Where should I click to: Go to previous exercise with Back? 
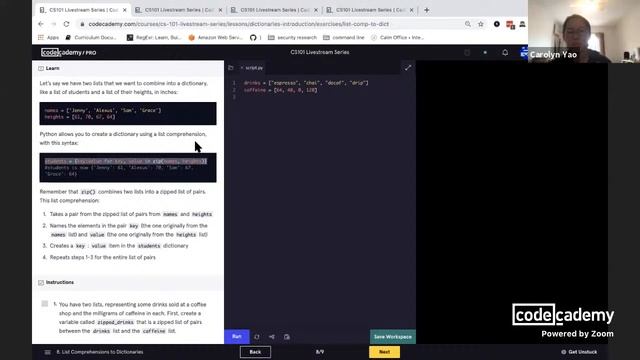coord(255,352)
